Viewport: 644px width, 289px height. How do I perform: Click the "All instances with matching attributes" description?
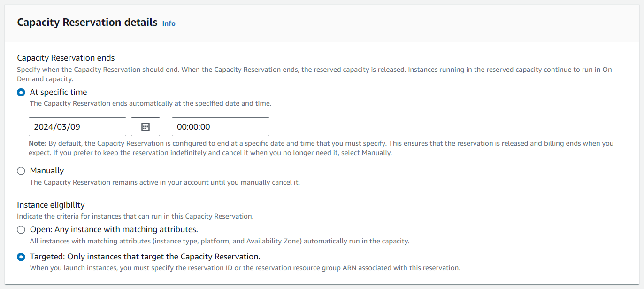click(x=219, y=241)
